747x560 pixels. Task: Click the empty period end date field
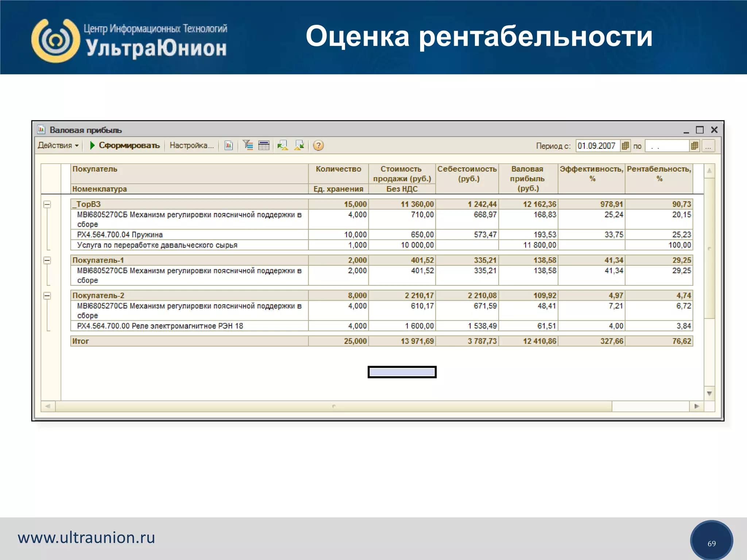(667, 146)
